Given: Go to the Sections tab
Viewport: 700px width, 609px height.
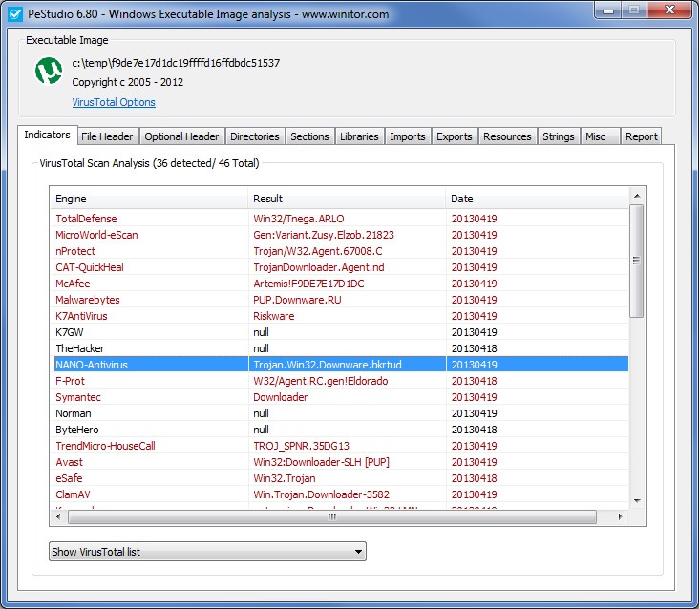Looking at the screenshot, I should tap(309, 136).
